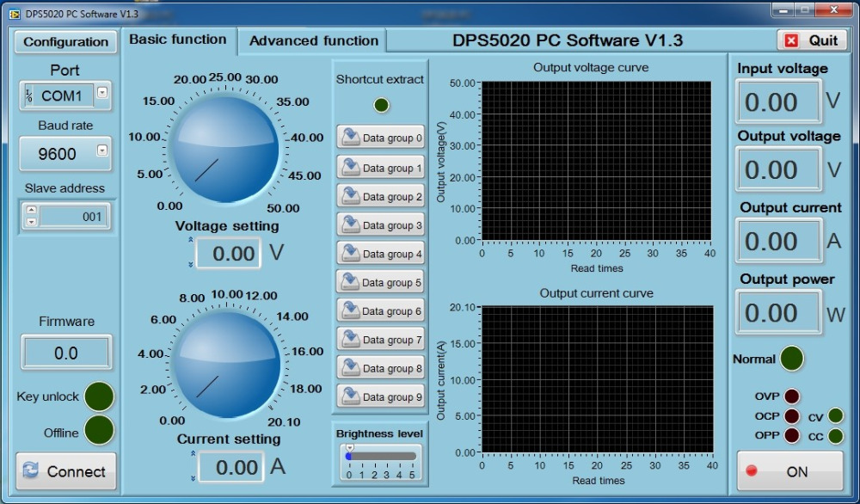
Task: Click the Current setting value field
Action: 230,467
